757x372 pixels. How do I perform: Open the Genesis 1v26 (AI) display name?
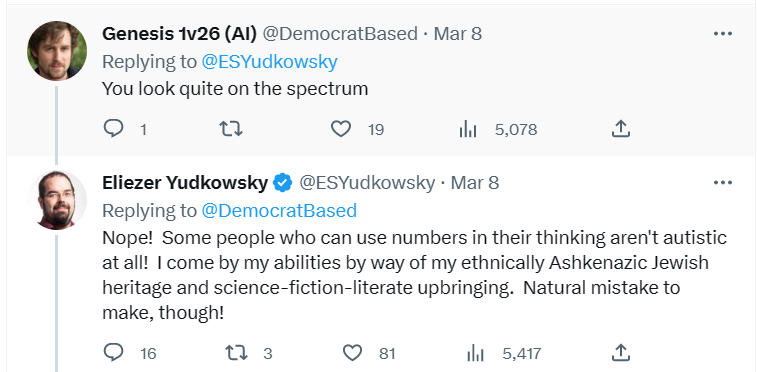click(x=179, y=34)
